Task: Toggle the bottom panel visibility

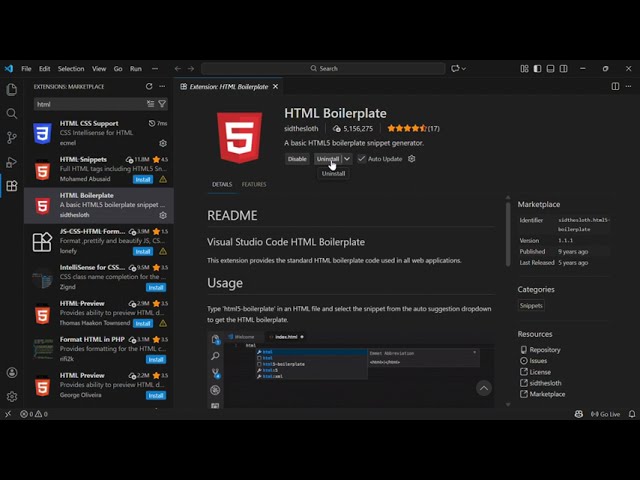Action: pyautogui.click(x=551, y=69)
